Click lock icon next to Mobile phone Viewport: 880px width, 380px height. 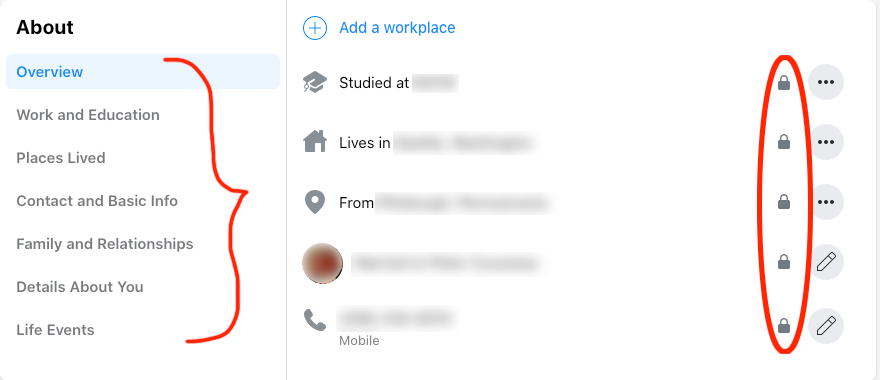click(784, 326)
